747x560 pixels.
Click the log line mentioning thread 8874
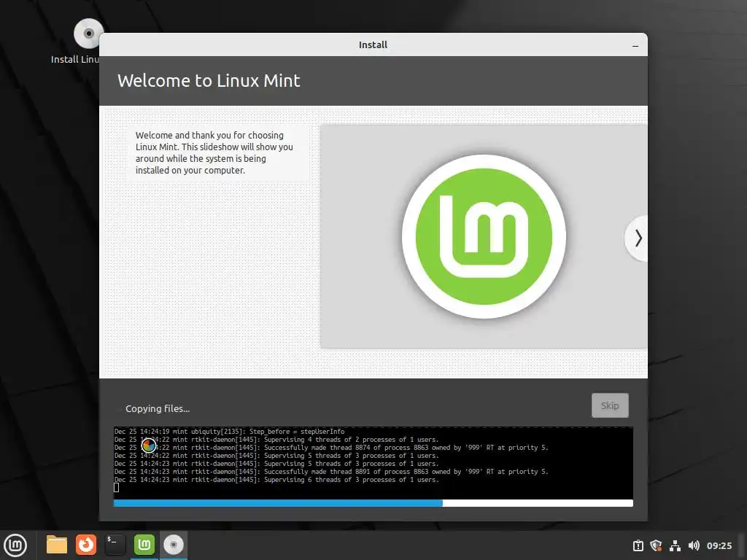pyautogui.click(x=331, y=448)
